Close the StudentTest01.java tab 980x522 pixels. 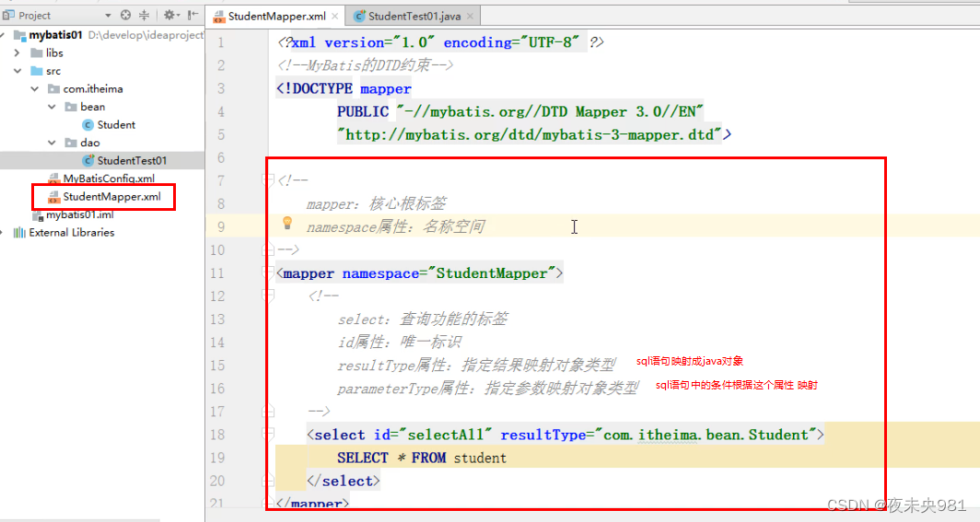(x=470, y=17)
